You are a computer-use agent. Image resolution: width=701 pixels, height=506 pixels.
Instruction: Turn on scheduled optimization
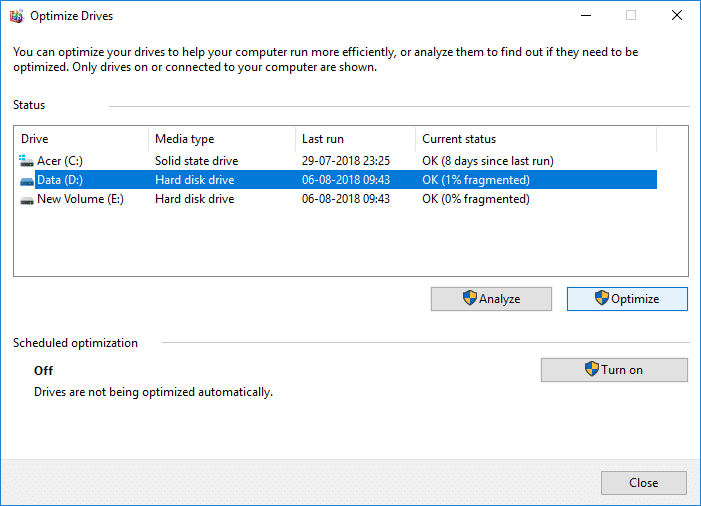(x=614, y=370)
